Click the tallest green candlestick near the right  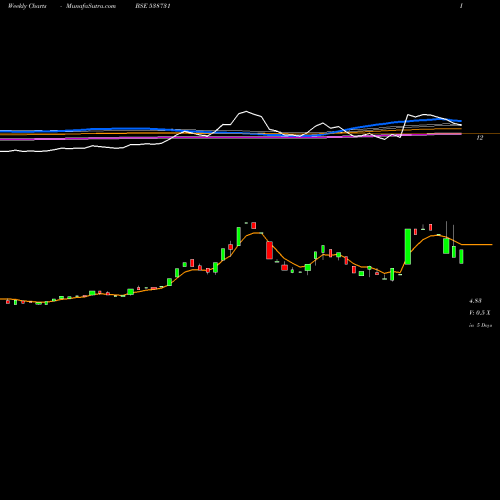coord(408,247)
